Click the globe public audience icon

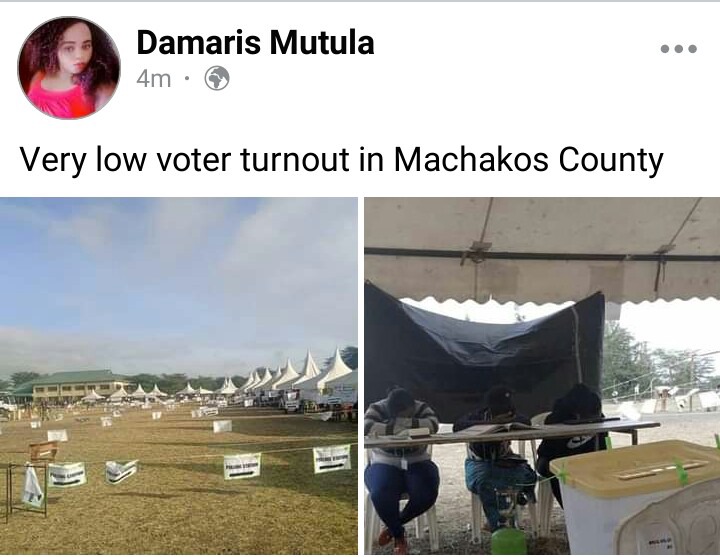pos(217,79)
